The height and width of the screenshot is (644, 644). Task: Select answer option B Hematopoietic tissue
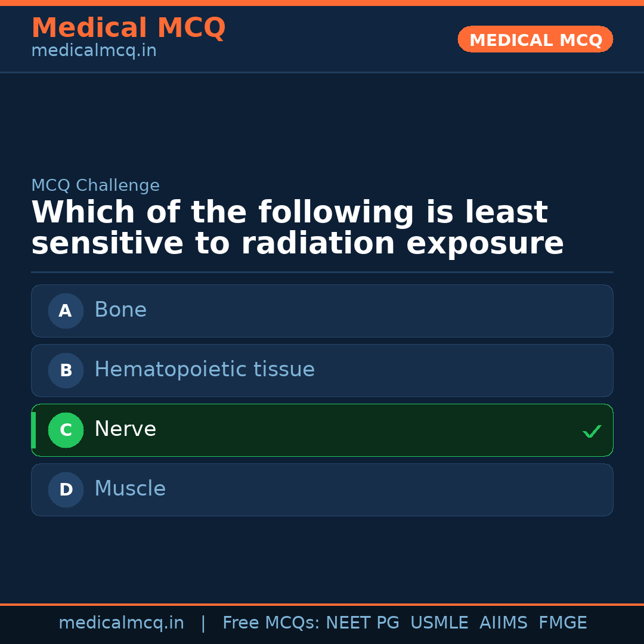322,370
